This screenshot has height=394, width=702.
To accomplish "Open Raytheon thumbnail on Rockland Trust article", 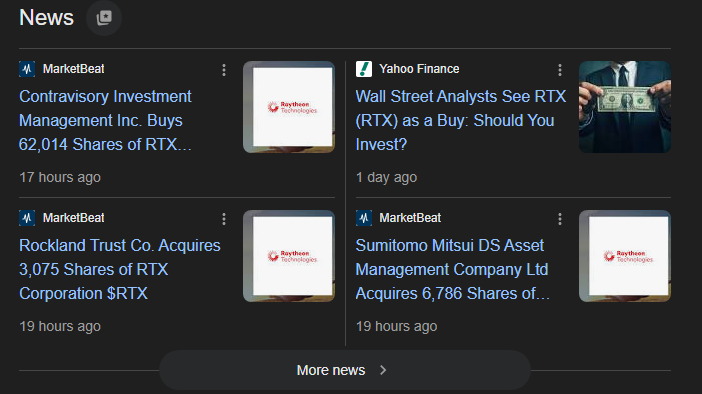I will tap(289, 256).
